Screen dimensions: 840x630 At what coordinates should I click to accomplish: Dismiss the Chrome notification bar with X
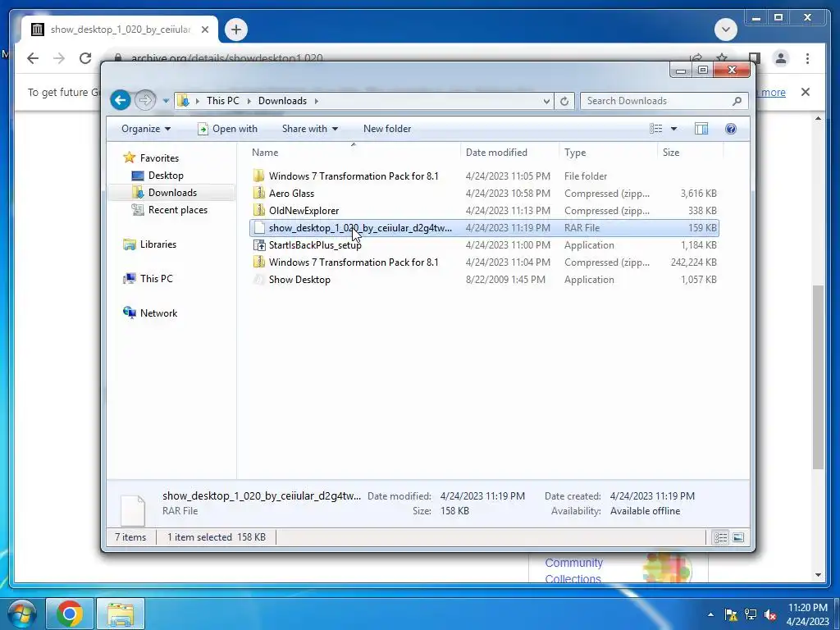pos(806,92)
